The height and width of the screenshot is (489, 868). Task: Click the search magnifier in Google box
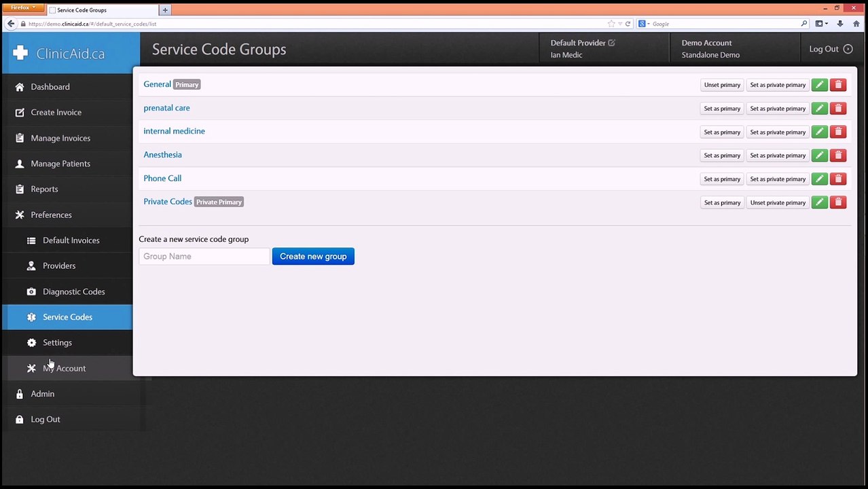click(804, 24)
